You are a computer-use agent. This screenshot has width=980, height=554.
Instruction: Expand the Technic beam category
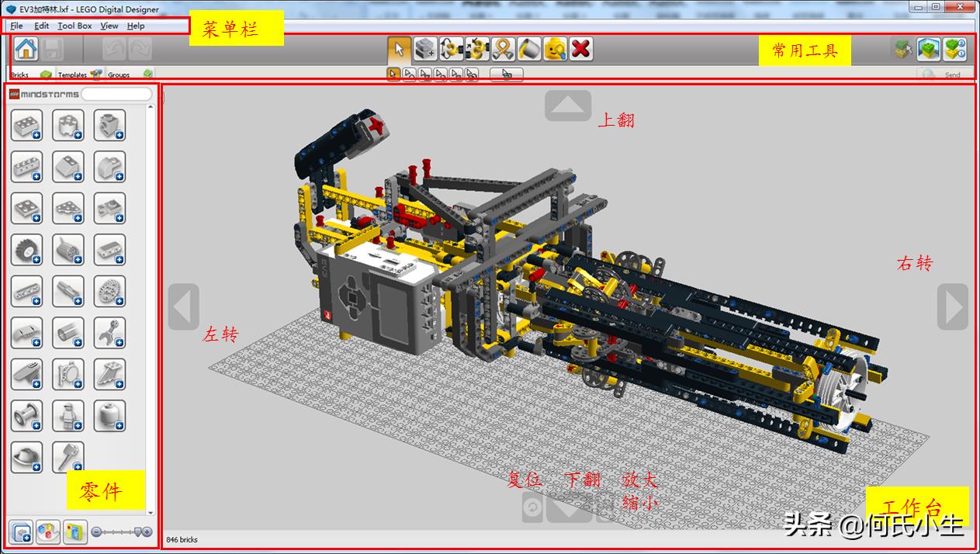(26, 291)
